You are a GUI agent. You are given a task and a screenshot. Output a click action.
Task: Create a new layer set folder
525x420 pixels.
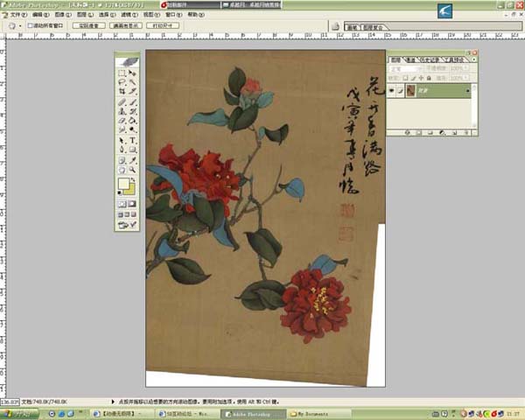coord(430,133)
